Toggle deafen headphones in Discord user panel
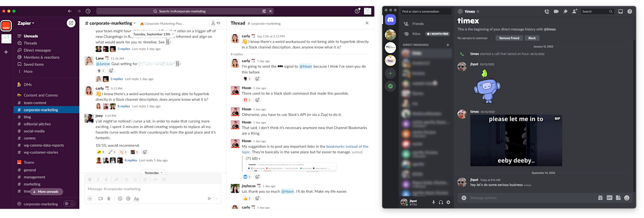Image resolution: width=644 pixels, height=218 pixels. click(441, 202)
